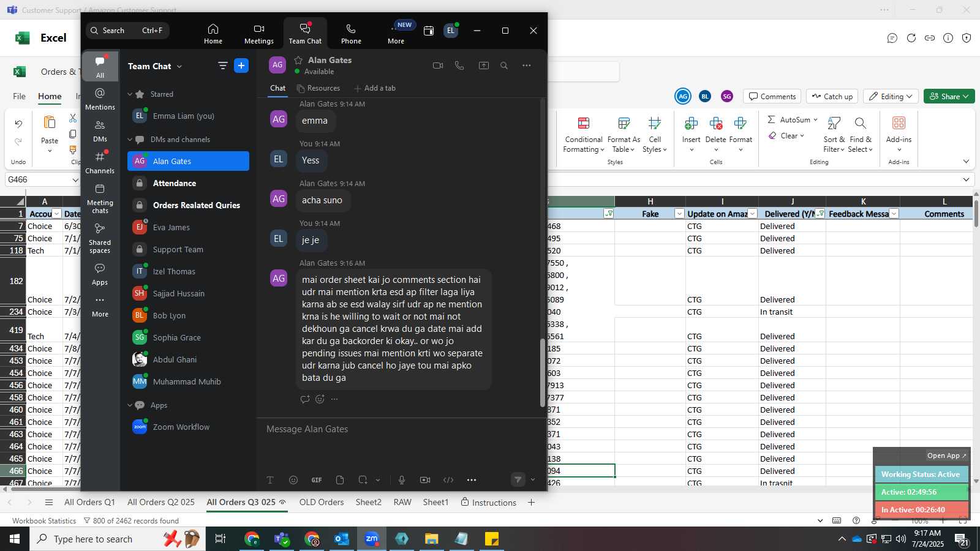Click Open App in status widget

[946, 455]
